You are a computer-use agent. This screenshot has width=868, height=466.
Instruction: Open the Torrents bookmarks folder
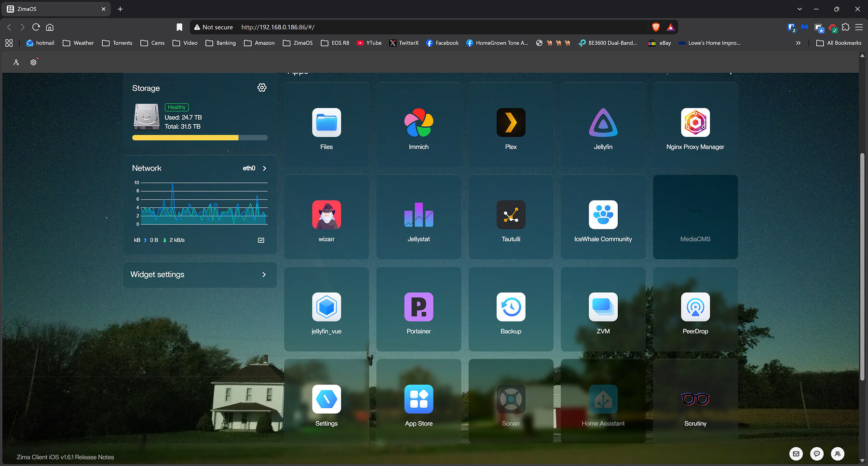(117, 43)
